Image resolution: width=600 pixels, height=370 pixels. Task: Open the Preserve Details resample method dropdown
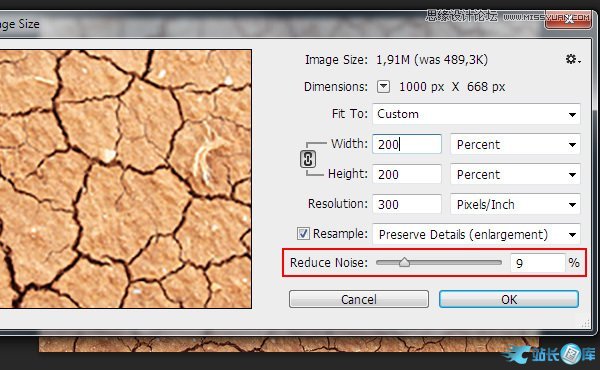click(x=476, y=234)
